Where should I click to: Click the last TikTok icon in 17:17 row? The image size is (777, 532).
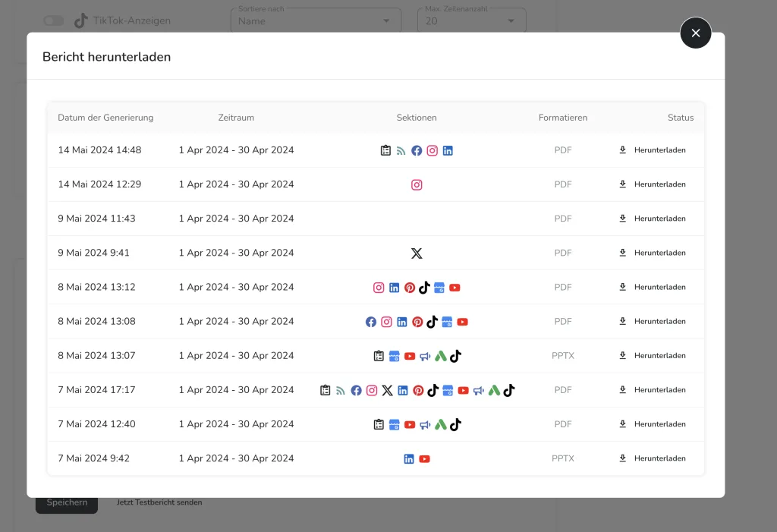click(x=509, y=390)
